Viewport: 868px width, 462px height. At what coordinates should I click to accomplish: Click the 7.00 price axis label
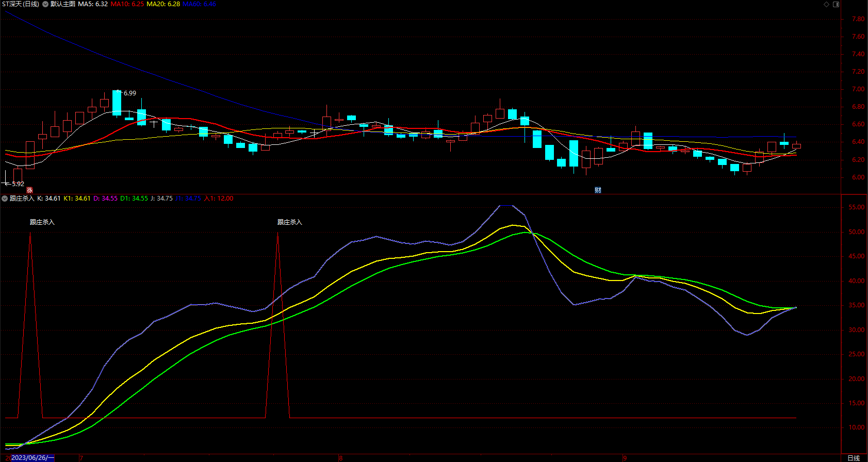(858, 89)
